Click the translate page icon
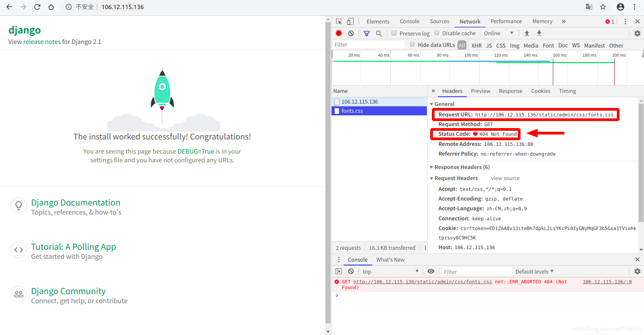 [x=589, y=7]
